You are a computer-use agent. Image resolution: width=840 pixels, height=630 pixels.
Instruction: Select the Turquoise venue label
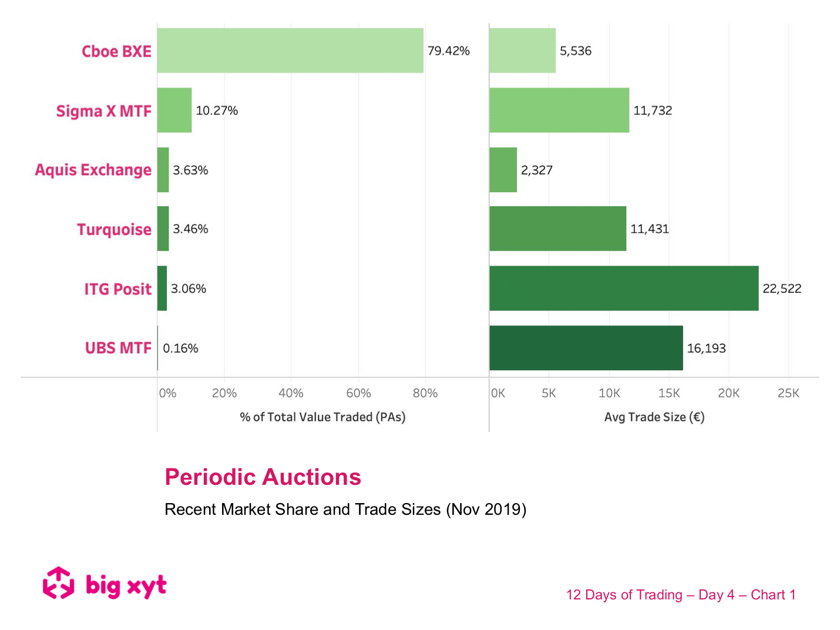pos(114,229)
